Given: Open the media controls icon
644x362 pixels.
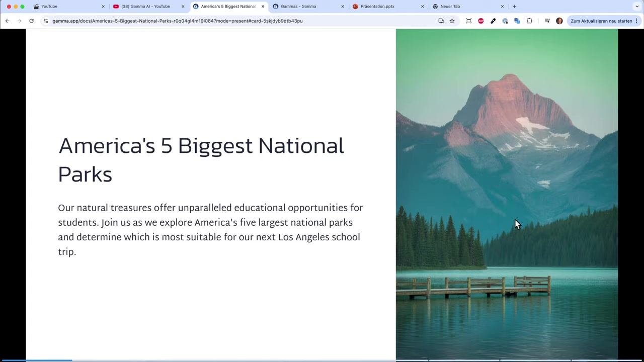Looking at the screenshot, I should [547, 21].
